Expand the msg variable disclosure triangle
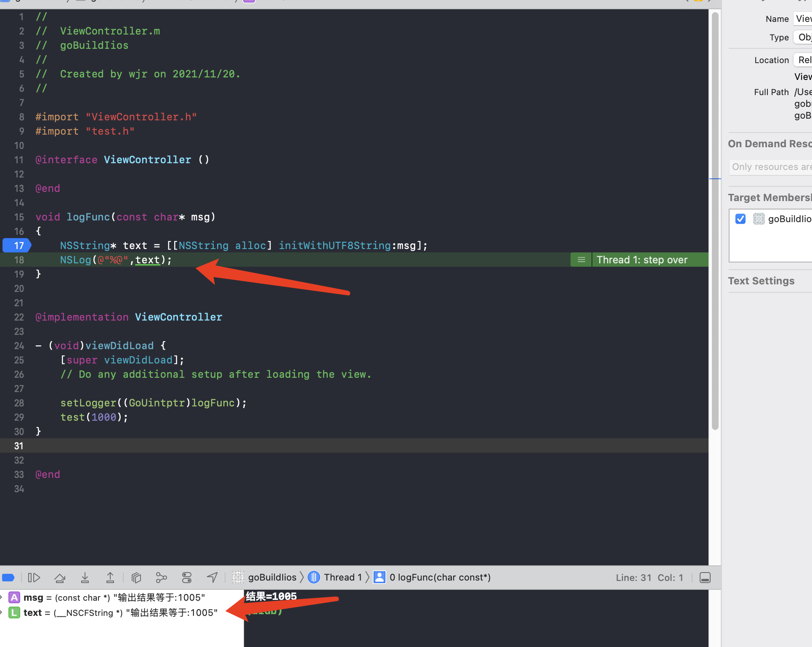 [x=2, y=597]
